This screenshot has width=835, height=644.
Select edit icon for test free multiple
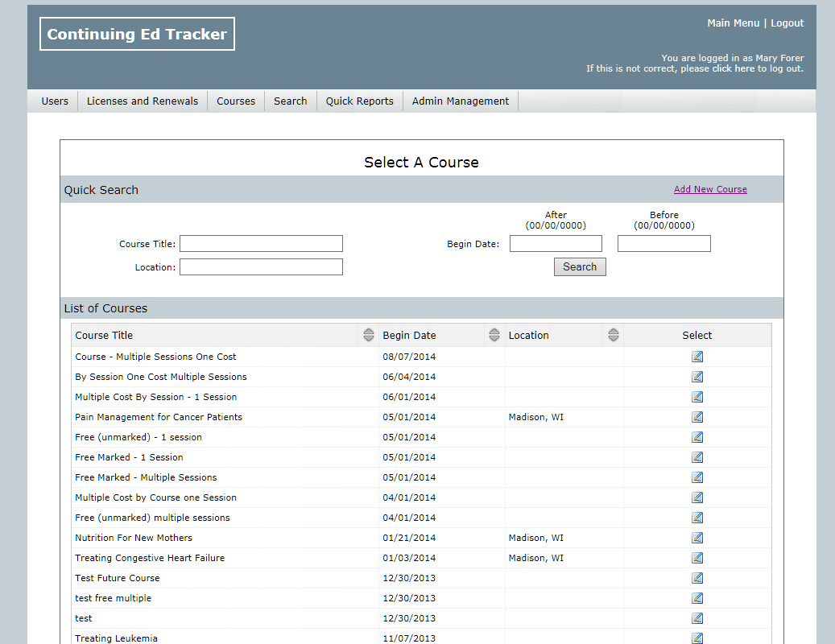[697, 598]
